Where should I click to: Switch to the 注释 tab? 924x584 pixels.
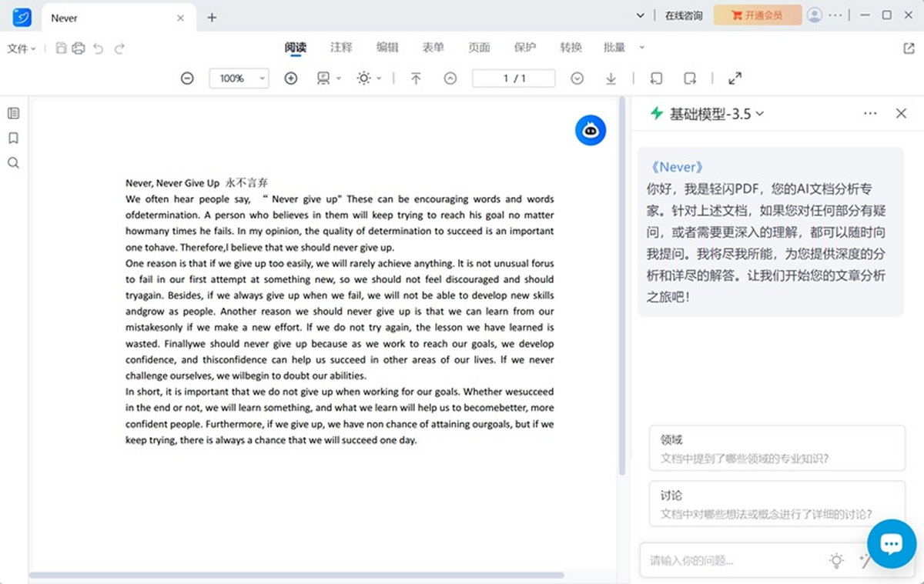341,48
